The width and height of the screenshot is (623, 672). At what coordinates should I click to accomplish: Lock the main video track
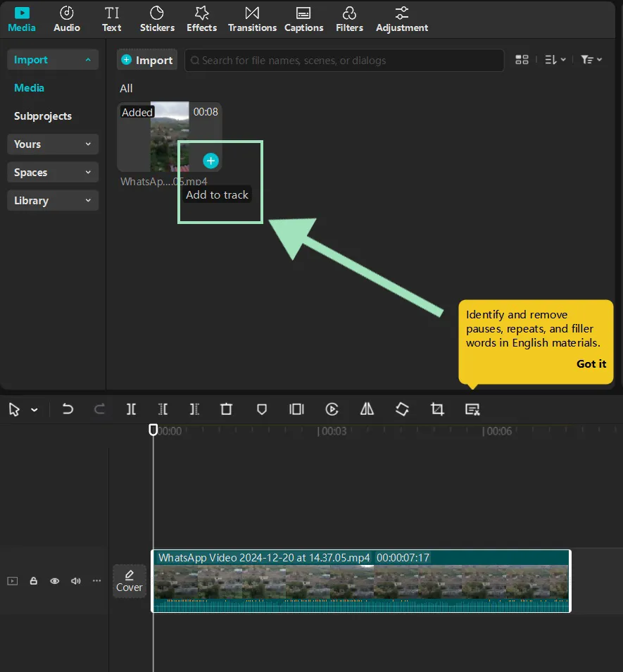[x=33, y=580]
